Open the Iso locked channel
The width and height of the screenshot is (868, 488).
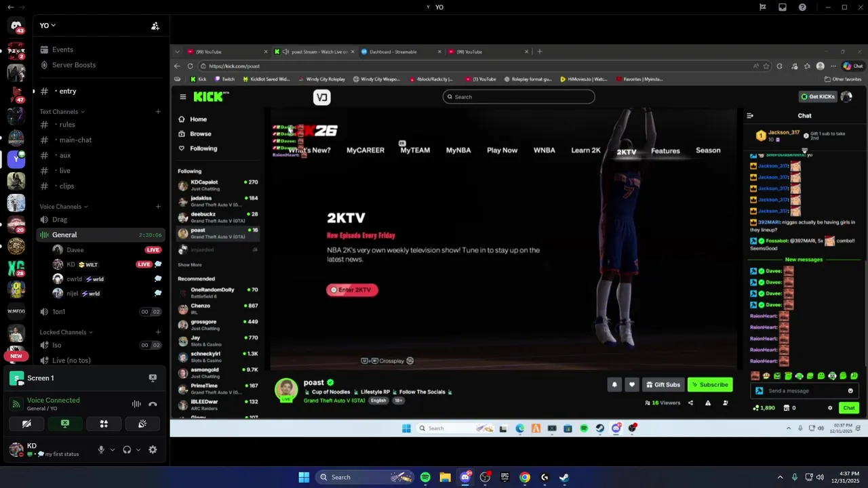(57, 345)
